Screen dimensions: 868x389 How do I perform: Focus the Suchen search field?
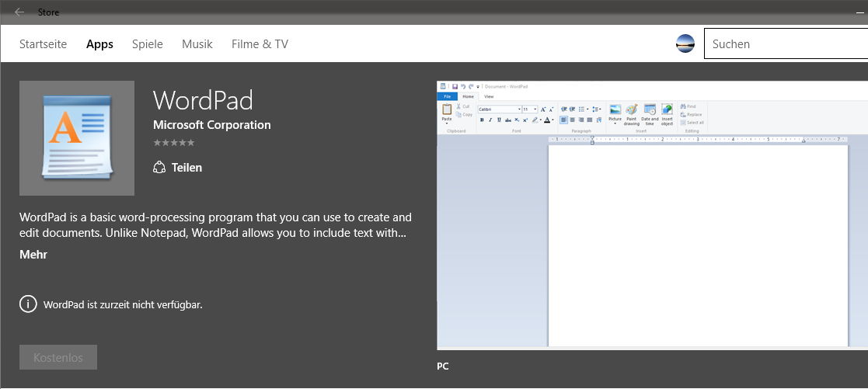[786, 43]
